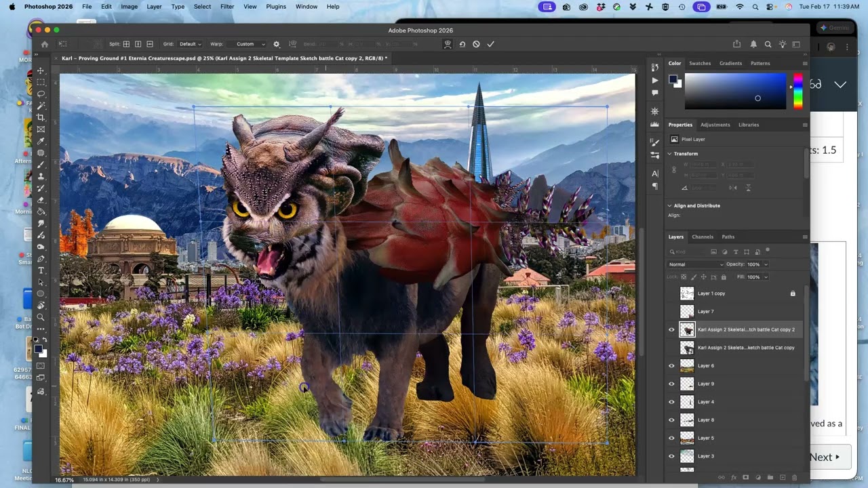Image resolution: width=868 pixels, height=488 pixels.
Task: Open the Opacity dropdown arrow
Action: (766, 264)
